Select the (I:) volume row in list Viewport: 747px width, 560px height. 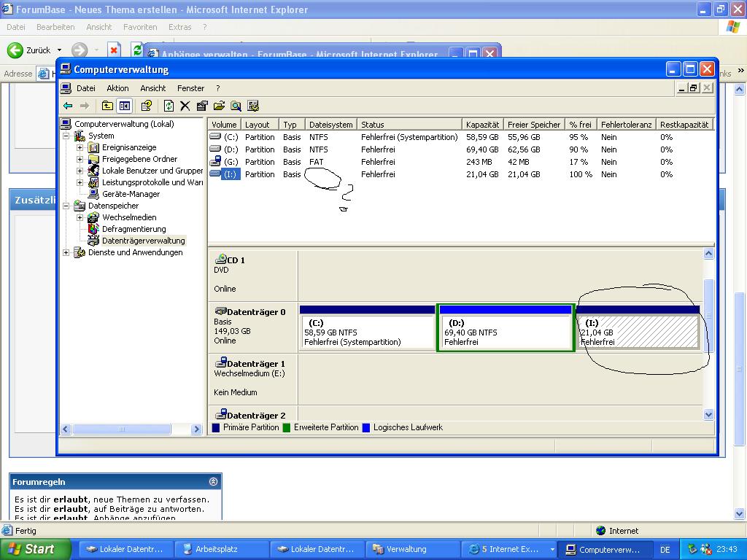tap(461, 174)
